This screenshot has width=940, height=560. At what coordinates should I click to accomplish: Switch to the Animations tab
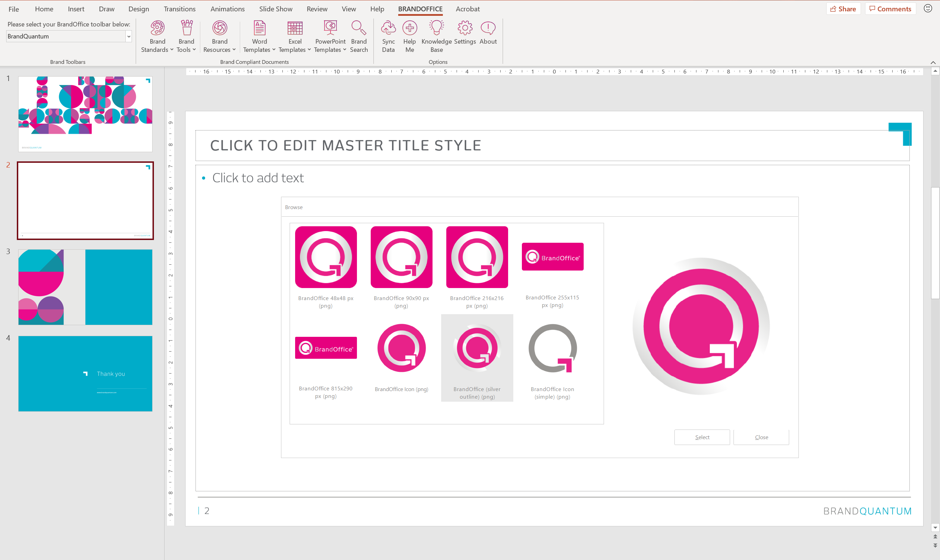coord(227,9)
